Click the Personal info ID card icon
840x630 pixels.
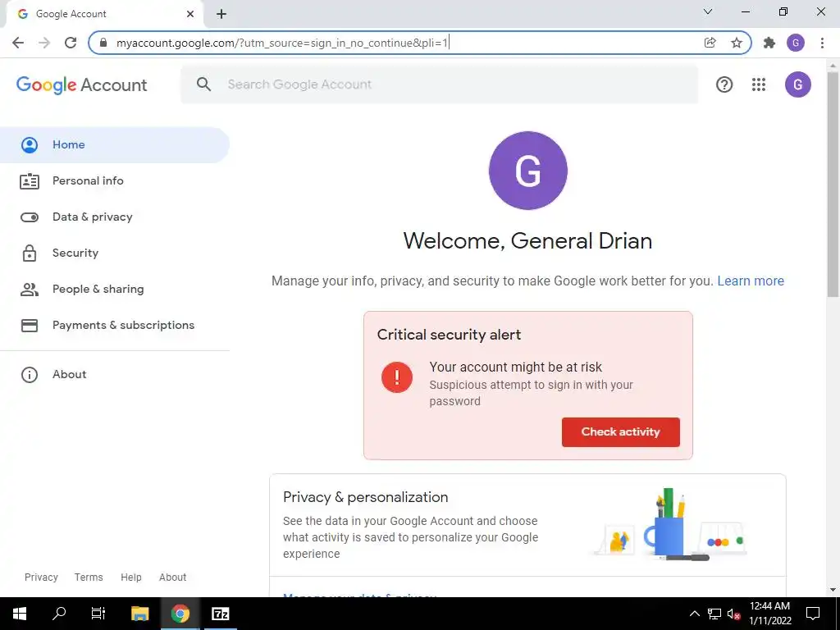pyautogui.click(x=30, y=181)
